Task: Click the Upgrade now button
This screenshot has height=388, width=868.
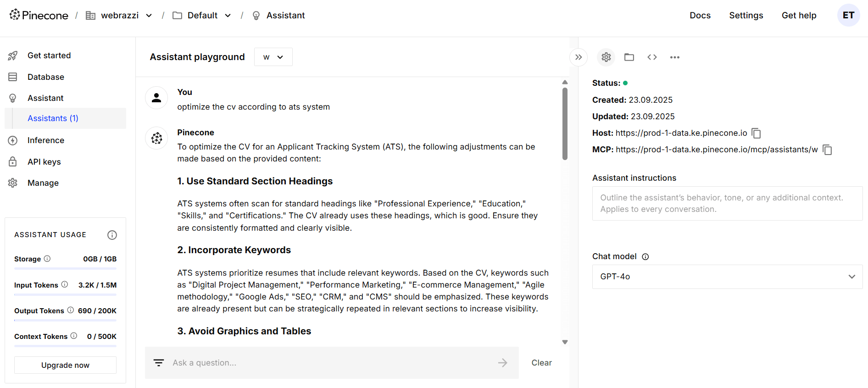Action: pos(65,365)
